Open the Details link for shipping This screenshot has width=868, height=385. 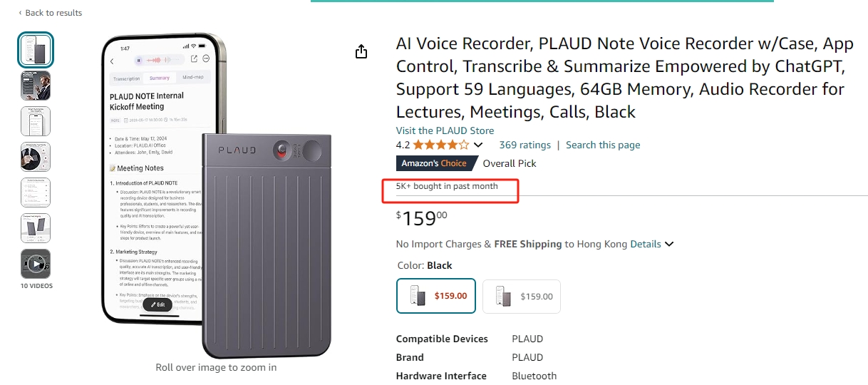click(x=646, y=244)
